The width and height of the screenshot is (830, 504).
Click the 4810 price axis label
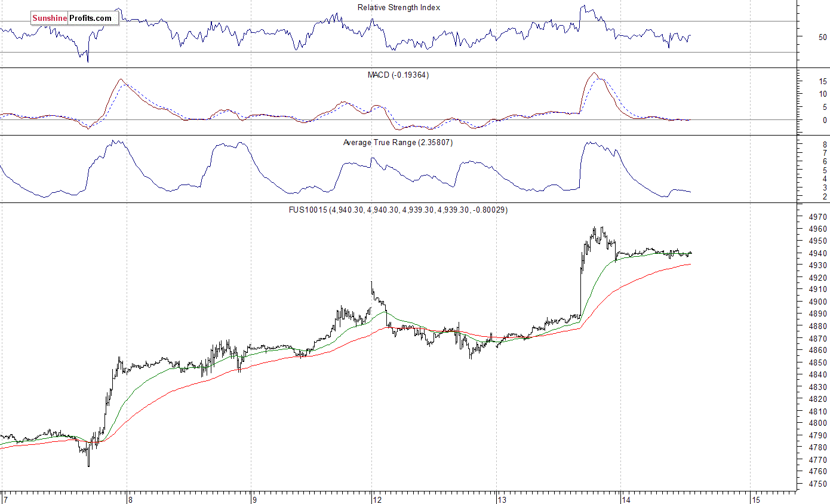(819, 411)
